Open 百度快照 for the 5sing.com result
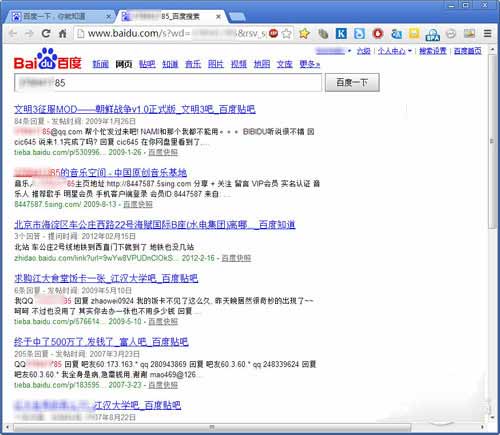This screenshot has height=435, width=500. click(x=138, y=204)
